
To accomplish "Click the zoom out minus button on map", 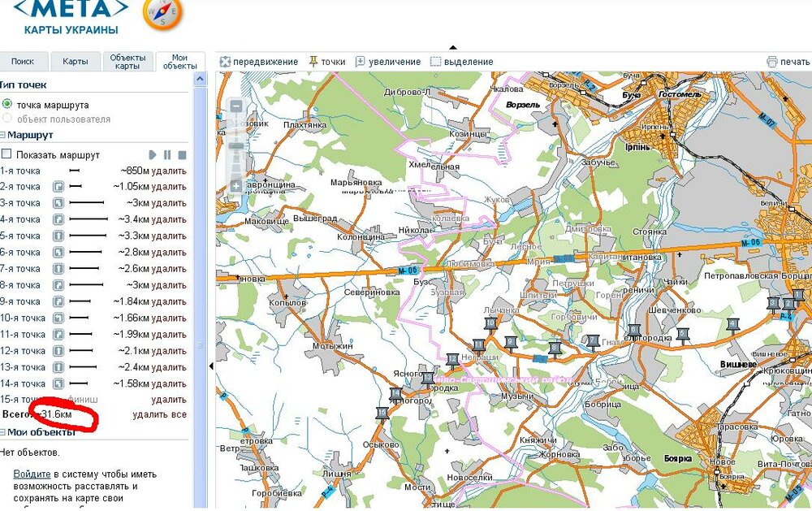I will (236, 106).
